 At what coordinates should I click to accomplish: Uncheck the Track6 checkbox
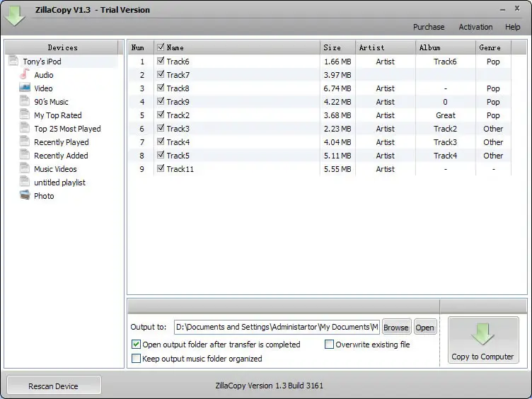click(x=161, y=61)
